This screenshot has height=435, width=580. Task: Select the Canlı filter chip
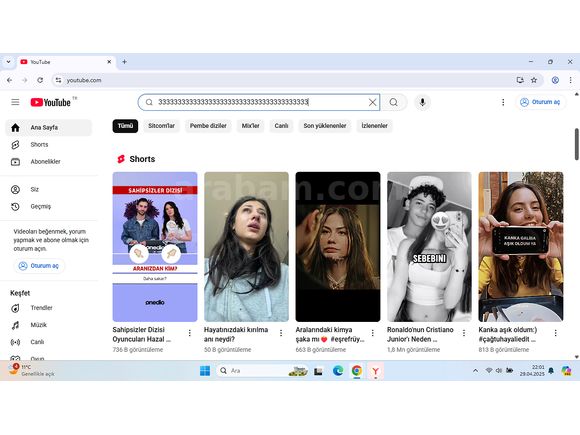point(281,126)
